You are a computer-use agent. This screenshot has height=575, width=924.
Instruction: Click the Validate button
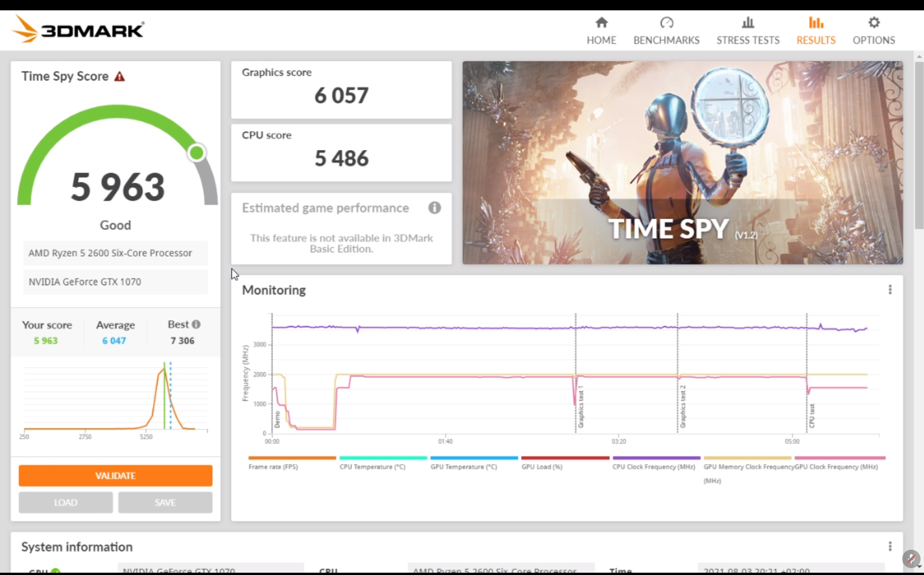(x=116, y=476)
